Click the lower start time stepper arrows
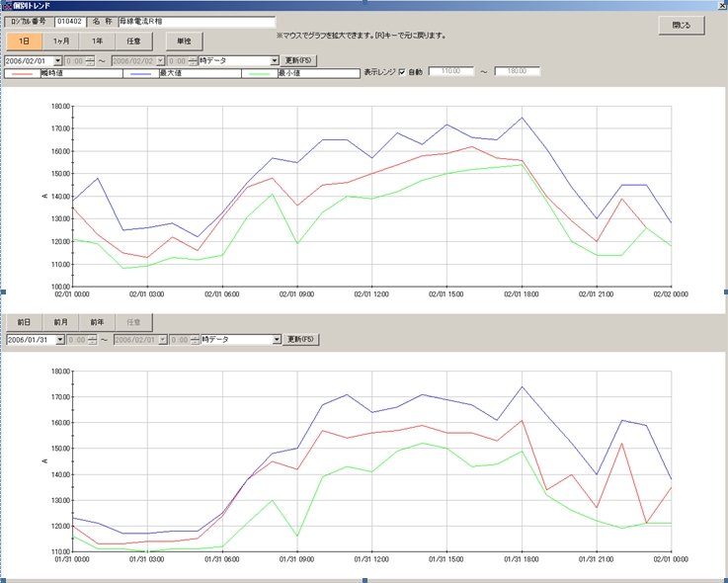The image size is (728, 583). coord(93,340)
